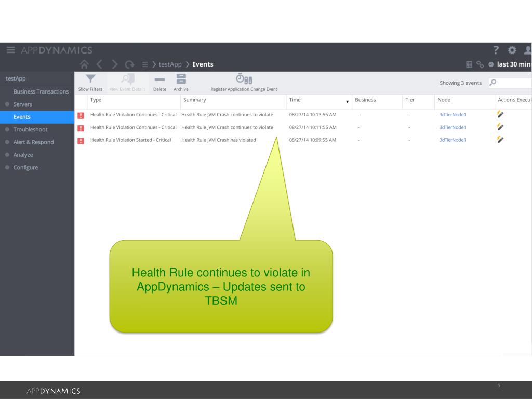
Task: Select testApp heading in sidebar
Action: [16, 78]
